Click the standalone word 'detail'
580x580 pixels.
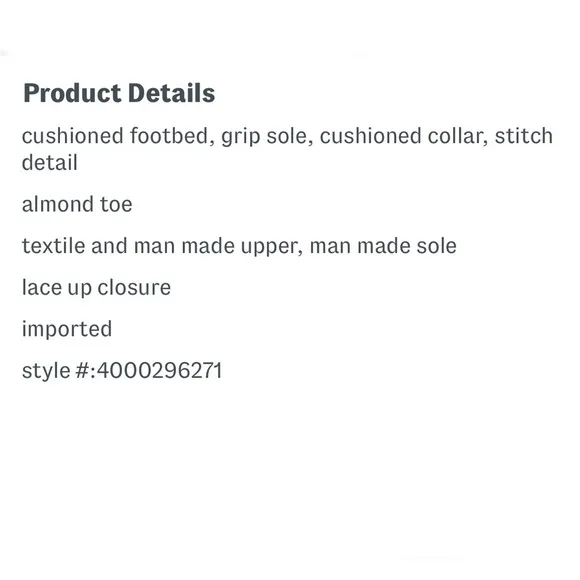[50, 162]
